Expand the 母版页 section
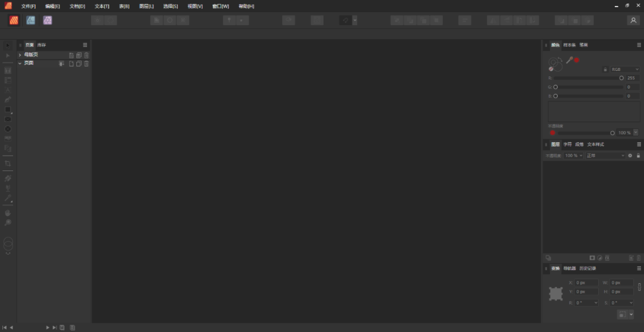 coord(20,55)
